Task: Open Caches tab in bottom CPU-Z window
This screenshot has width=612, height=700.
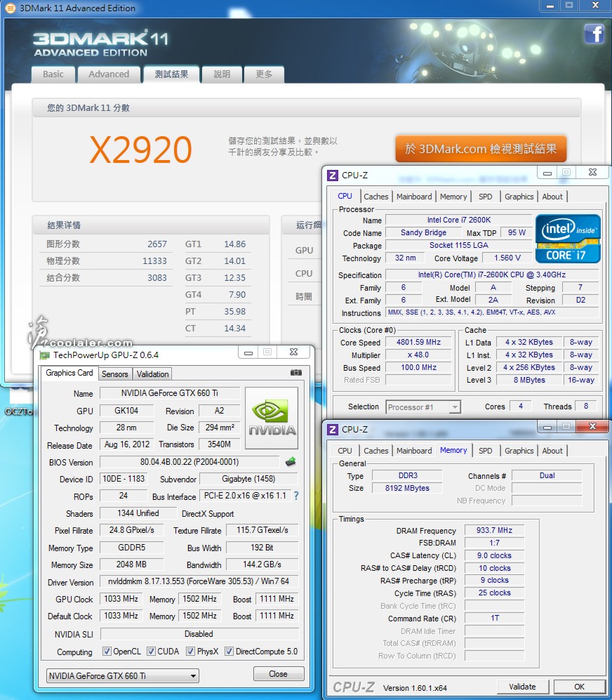Action: (376, 451)
